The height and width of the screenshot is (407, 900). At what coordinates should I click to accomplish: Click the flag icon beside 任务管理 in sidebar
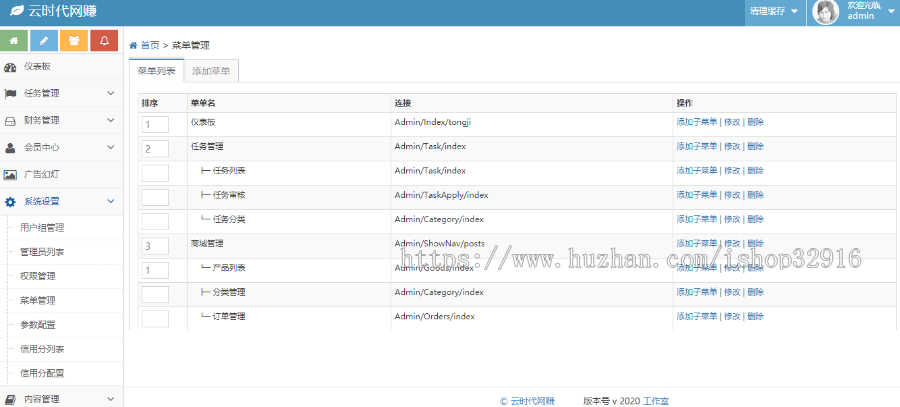pos(10,94)
